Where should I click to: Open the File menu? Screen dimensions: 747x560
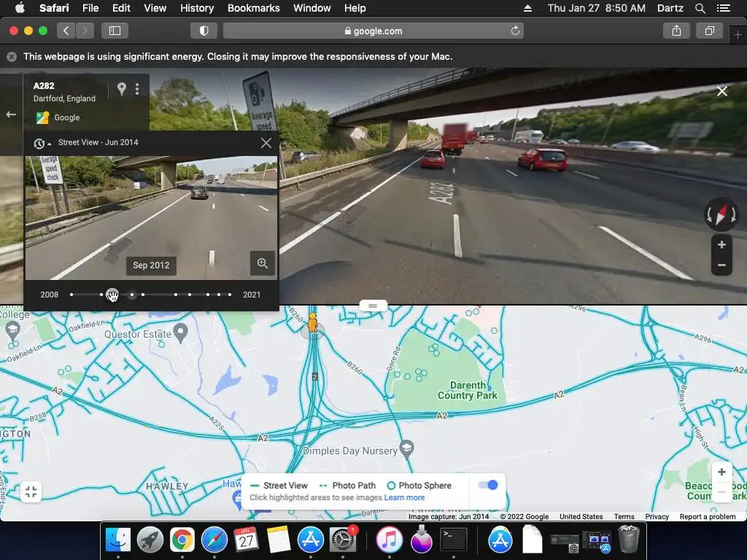[x=90, y=8]
